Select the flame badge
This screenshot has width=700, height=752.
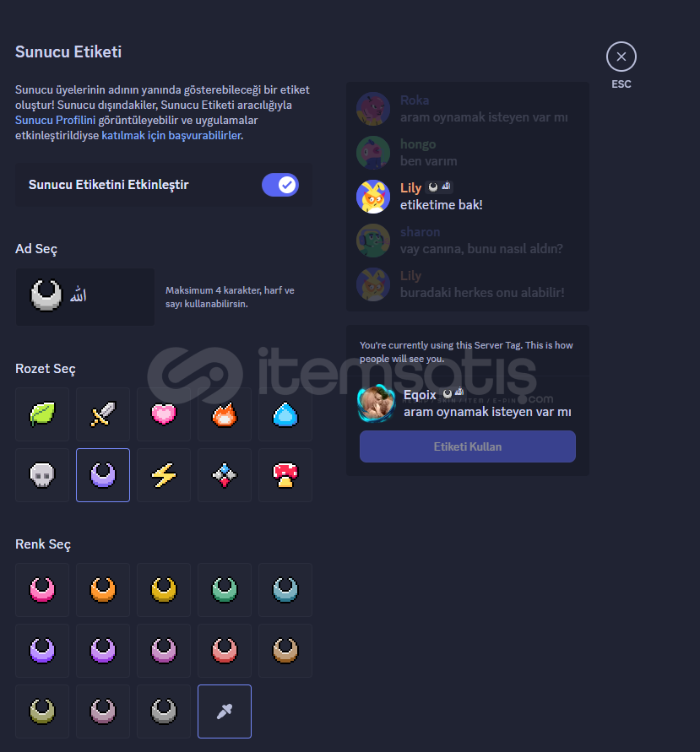[225, 414]
